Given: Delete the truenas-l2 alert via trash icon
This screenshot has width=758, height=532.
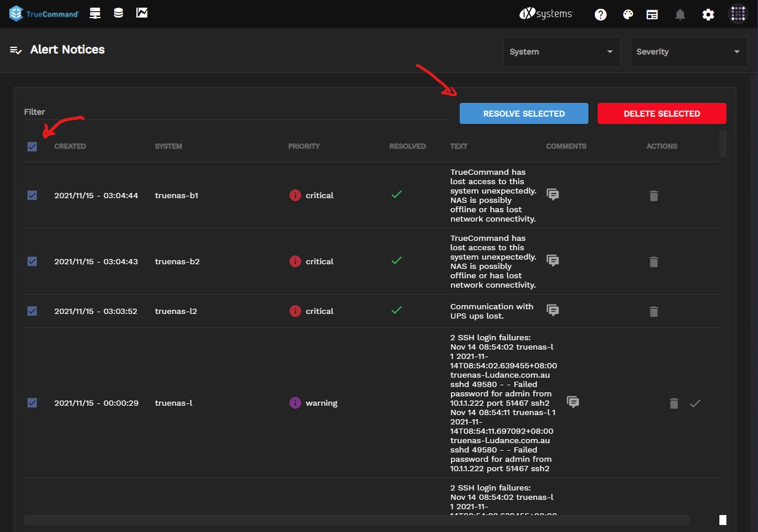Looking at the screenshot, I should pos(654,312).
